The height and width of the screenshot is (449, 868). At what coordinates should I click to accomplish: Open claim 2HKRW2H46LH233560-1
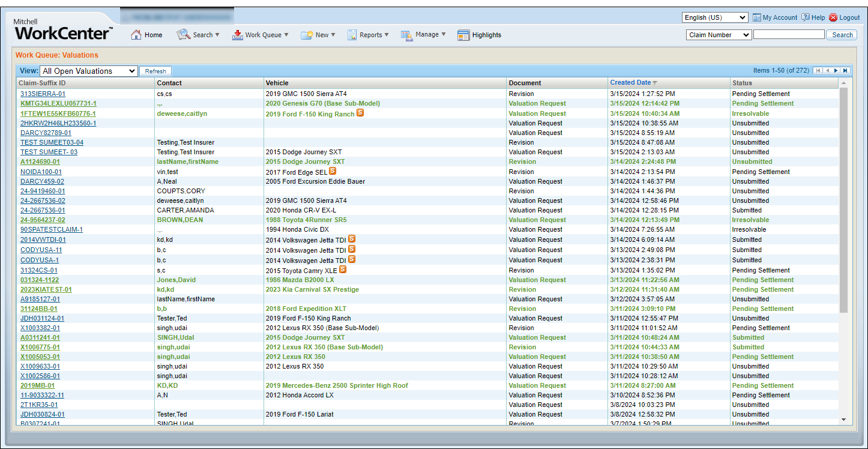pyautogui.click(x=58, y=123)
